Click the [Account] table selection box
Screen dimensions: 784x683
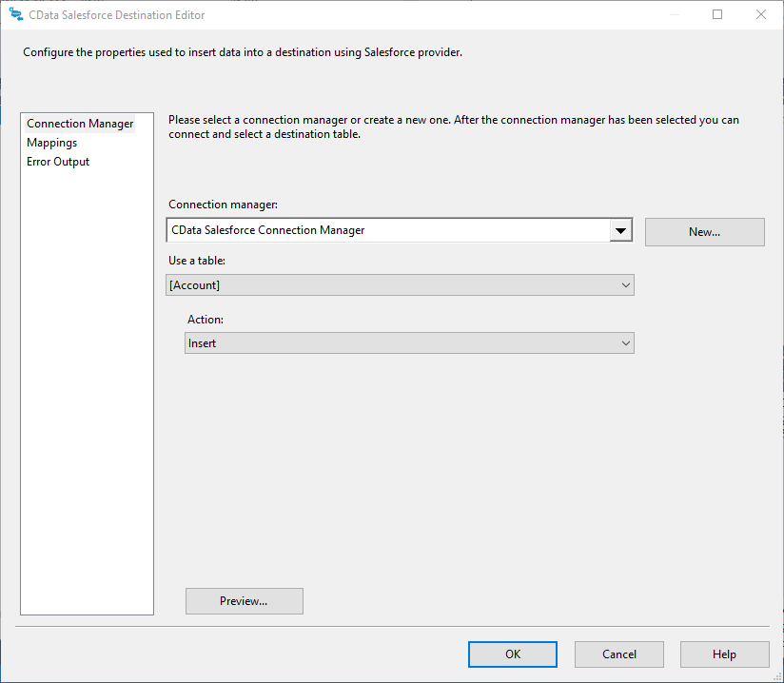point(390,285)
